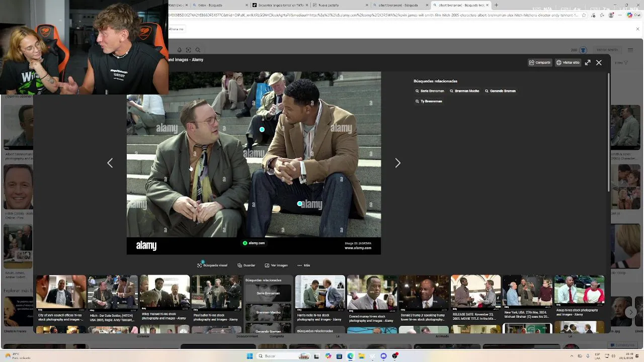644x362 pixels.
Task: Close the Nueva pestaña tab
Action: (x=367, y=5)
